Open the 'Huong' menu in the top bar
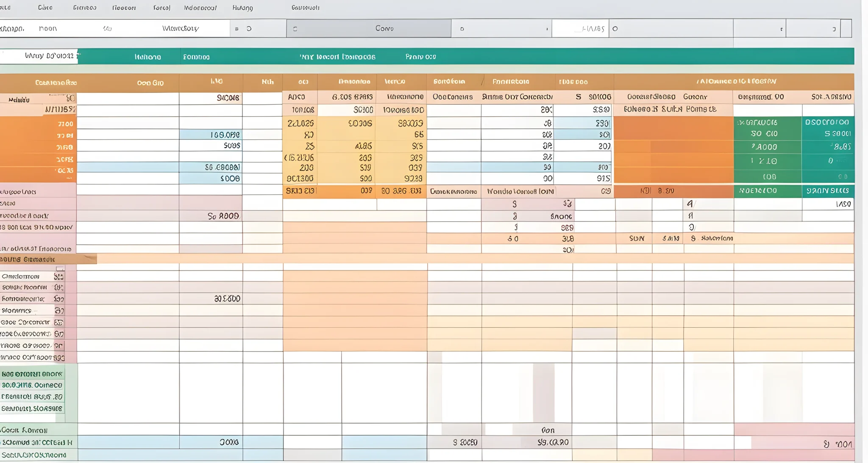 (242, 8)
